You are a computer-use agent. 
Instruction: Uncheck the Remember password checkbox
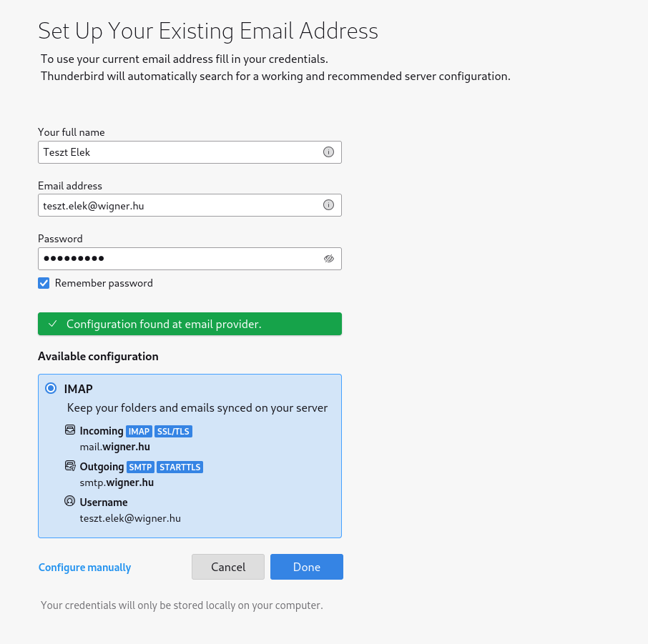coord(44,283)
